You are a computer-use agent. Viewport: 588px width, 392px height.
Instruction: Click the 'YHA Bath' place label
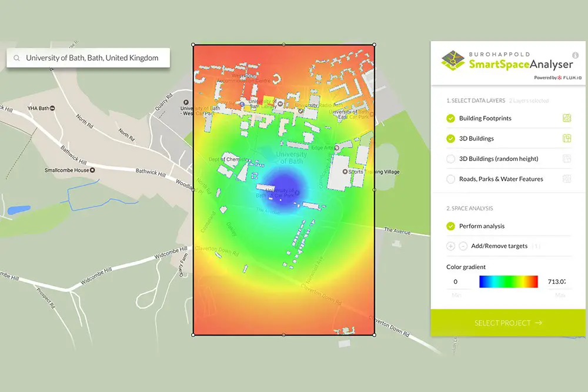click(x=38, y=108)
